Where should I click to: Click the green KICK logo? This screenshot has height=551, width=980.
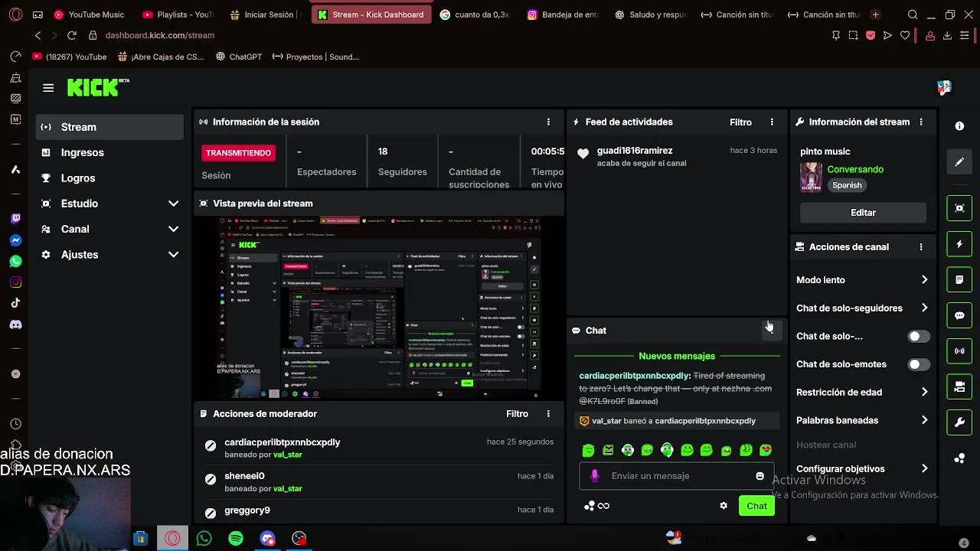(x=93, y=88)
